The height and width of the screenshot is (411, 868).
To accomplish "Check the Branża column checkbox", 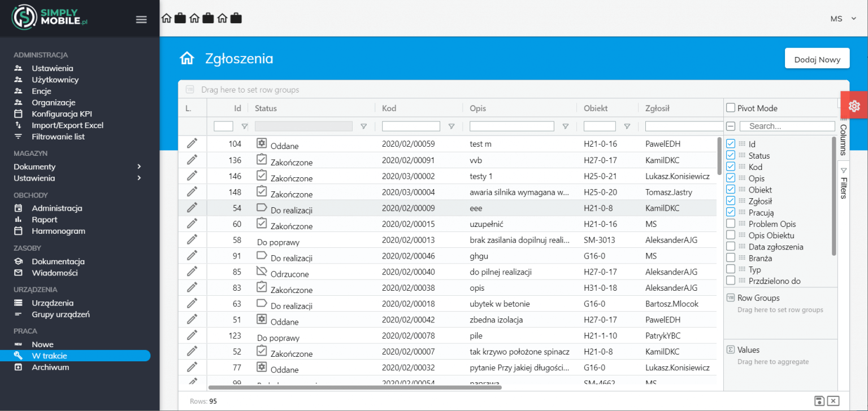I will (x=731, y=258).
